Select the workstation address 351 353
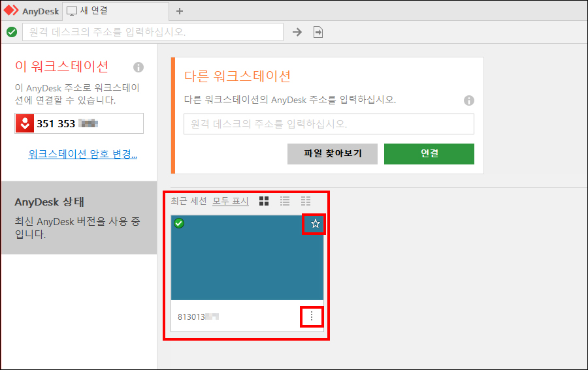Image resolution: width=588 pixels, height=370 pixels. (x=67, y=123)
